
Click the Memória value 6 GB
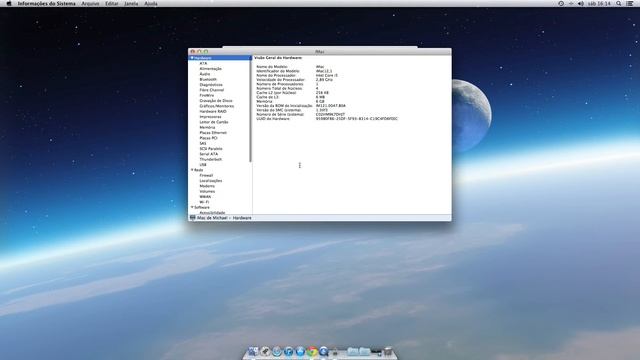[320, 102]
